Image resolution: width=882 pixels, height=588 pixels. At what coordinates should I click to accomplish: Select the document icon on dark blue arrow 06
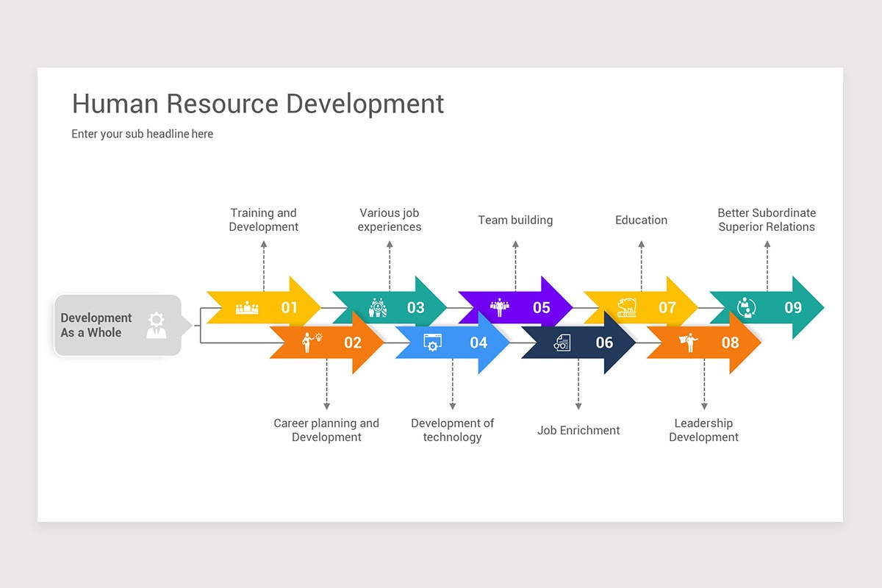560,343
